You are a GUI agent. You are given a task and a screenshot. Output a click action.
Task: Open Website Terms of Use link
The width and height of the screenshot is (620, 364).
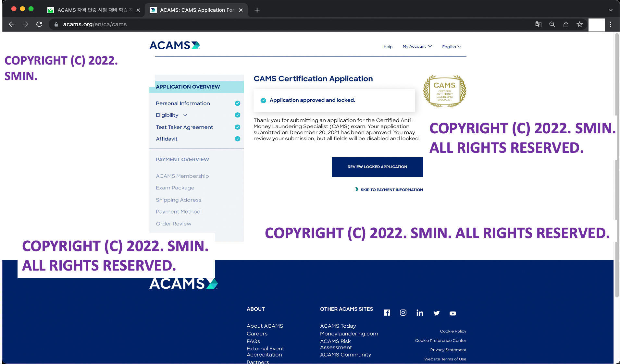coord(445,359)
